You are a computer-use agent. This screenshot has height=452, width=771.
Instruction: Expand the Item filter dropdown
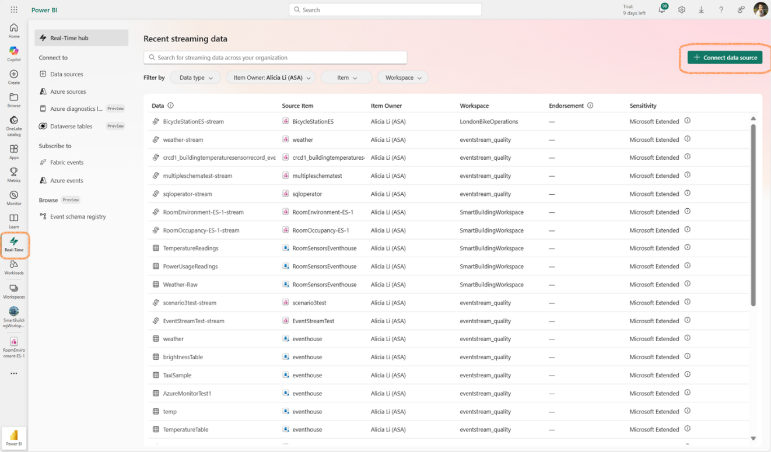[347, 78]
